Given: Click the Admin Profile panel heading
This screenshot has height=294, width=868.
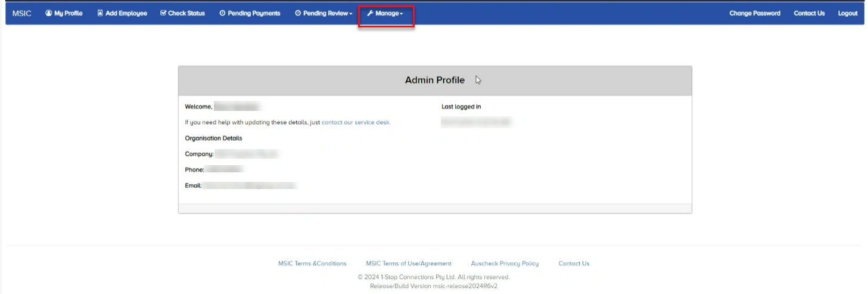Looking at the screenshot, I should [434, 81].
